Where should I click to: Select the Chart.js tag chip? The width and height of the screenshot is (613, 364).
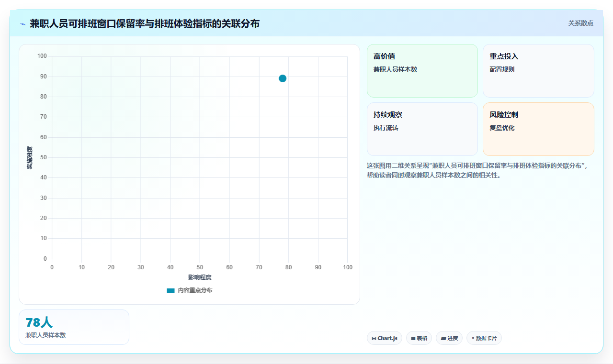click(x=385, y=338)
